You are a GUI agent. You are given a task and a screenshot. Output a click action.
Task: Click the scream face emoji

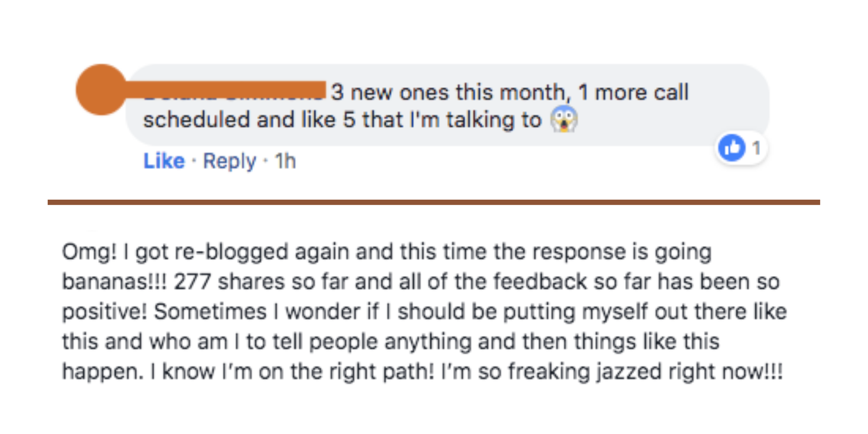point(564,119)
